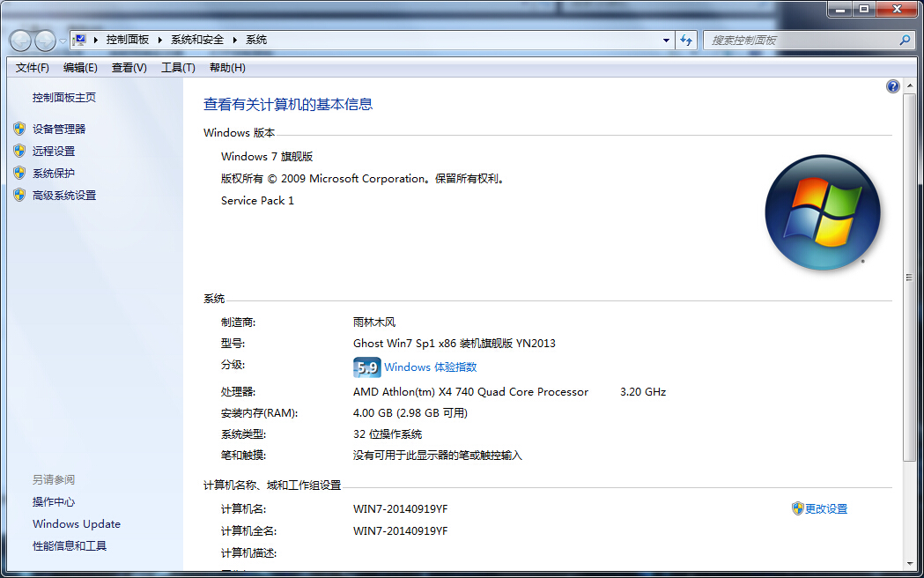Click the Forward navigation arrow button
The width and height of the screenshot is (924, 578).
tap(44, 41)
